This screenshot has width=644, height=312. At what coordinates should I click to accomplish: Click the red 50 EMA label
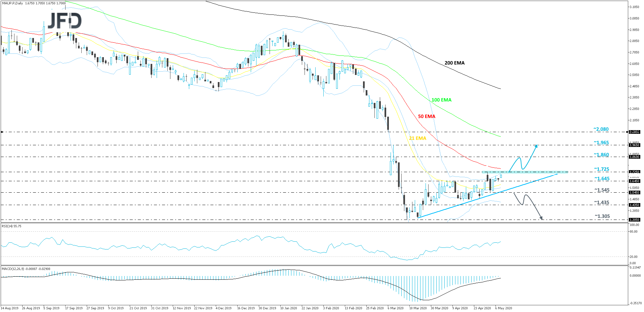(x=427, y=116)
